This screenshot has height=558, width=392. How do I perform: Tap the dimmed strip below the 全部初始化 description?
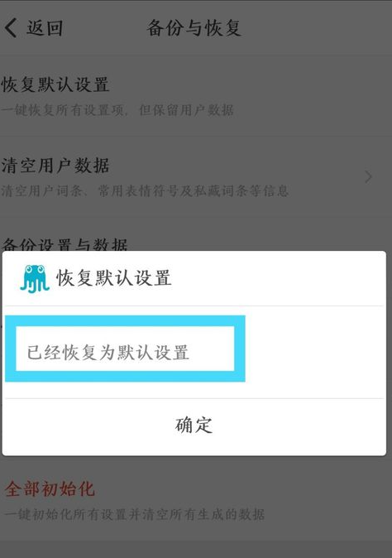(x=196, y=541)
